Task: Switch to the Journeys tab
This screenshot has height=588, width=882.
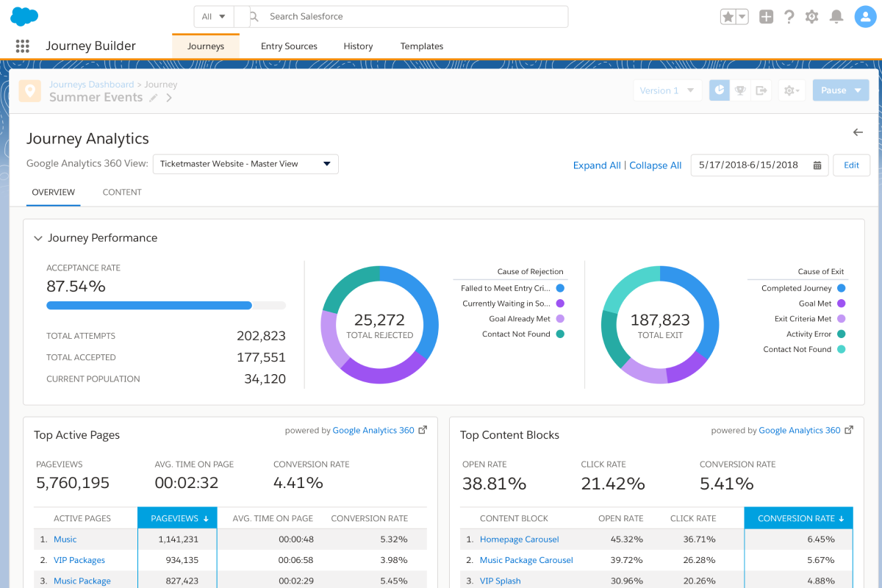Action: (206, 46)
